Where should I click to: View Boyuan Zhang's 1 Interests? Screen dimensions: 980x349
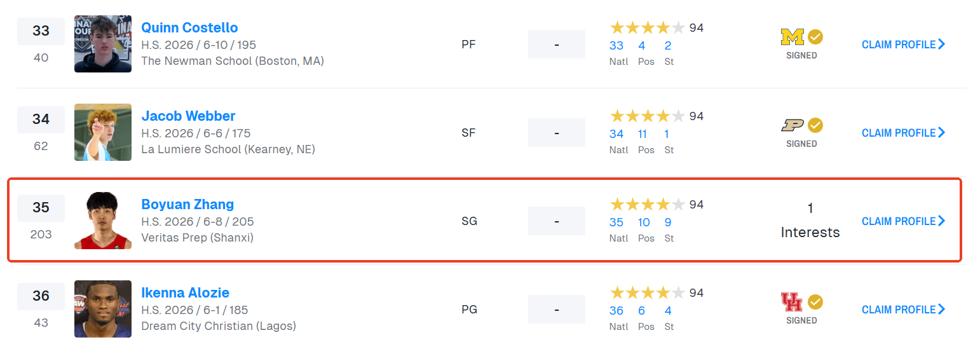pos(810,221)
